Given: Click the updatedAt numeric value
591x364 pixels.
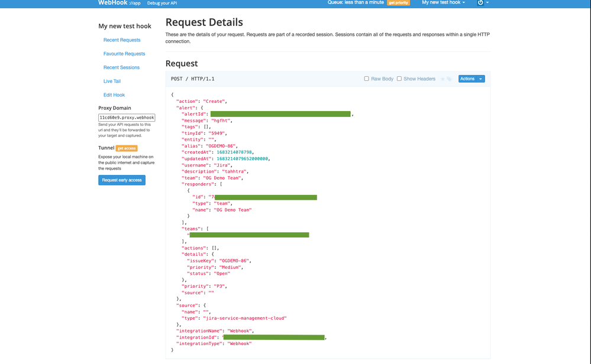Looking at the screenshot, I should (x=242, y=159).
